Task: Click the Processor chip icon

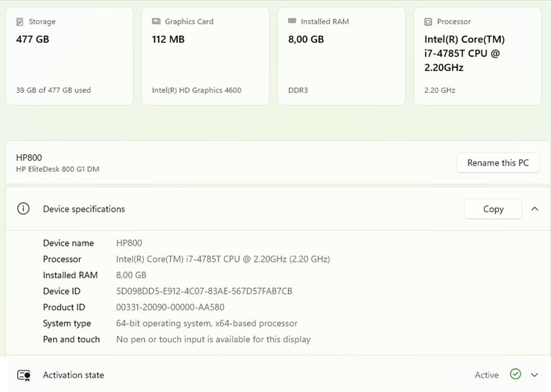Action: coord(428,22)
